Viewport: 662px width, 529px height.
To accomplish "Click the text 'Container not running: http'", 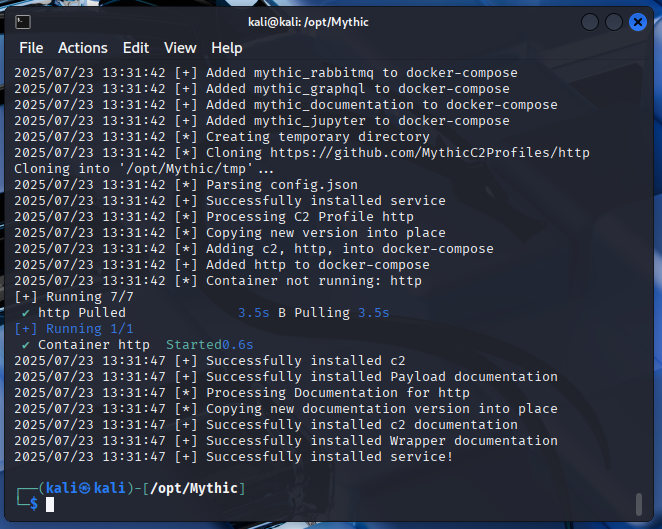I will 314,281.
